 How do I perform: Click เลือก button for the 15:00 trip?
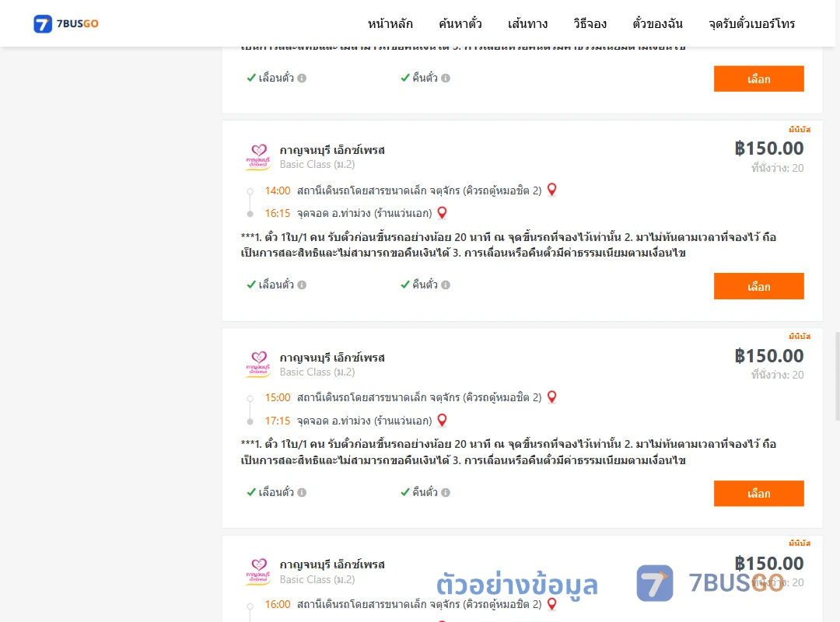point(758,494)
